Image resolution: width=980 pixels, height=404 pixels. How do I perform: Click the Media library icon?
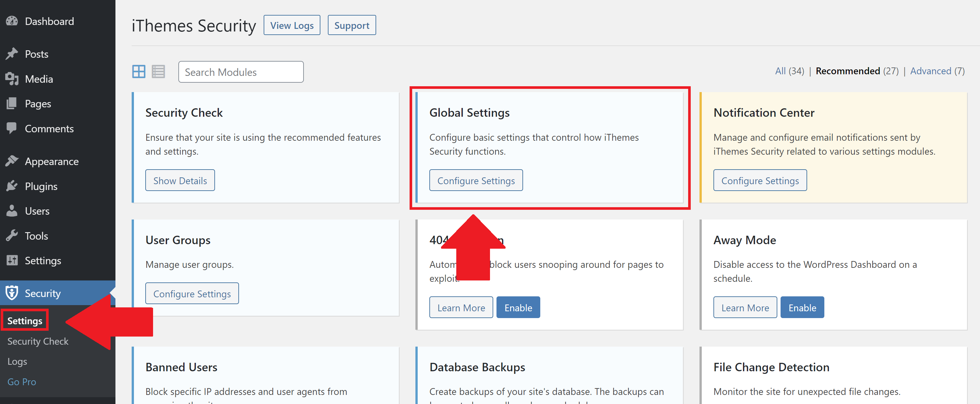pyautogui.click(x=12, y=79)
